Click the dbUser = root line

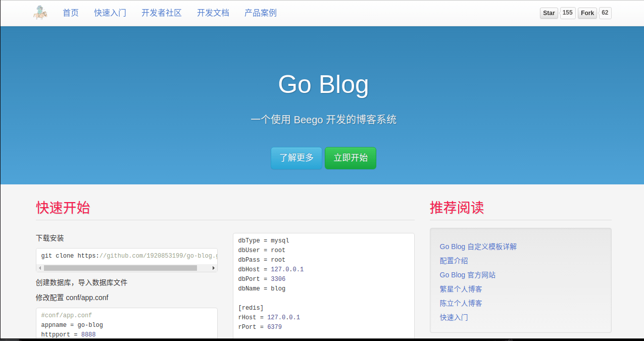262,250
